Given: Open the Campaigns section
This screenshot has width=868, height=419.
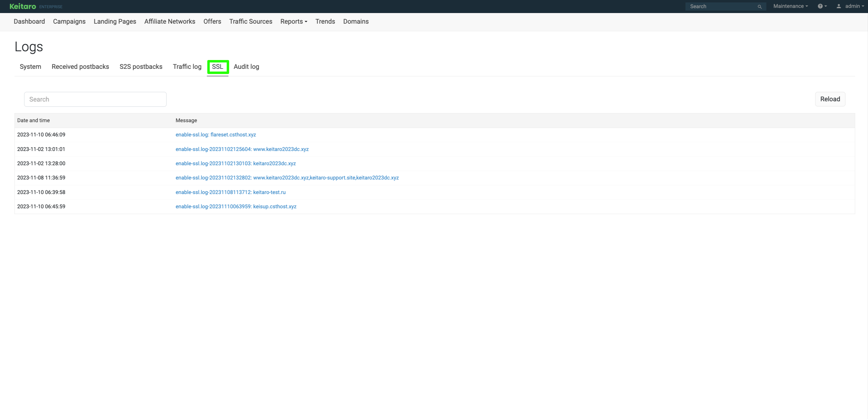Looking at the screenshot, I should point(69,22).
